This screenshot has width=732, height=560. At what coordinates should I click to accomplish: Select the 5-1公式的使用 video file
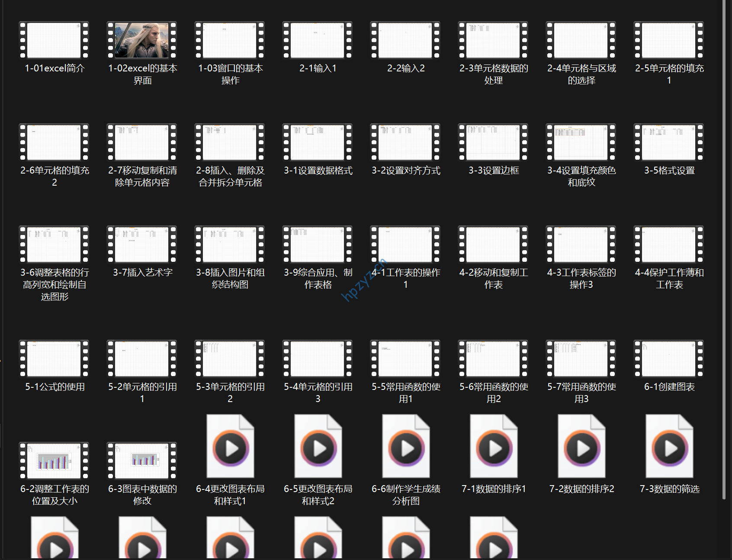pos(54,359)
